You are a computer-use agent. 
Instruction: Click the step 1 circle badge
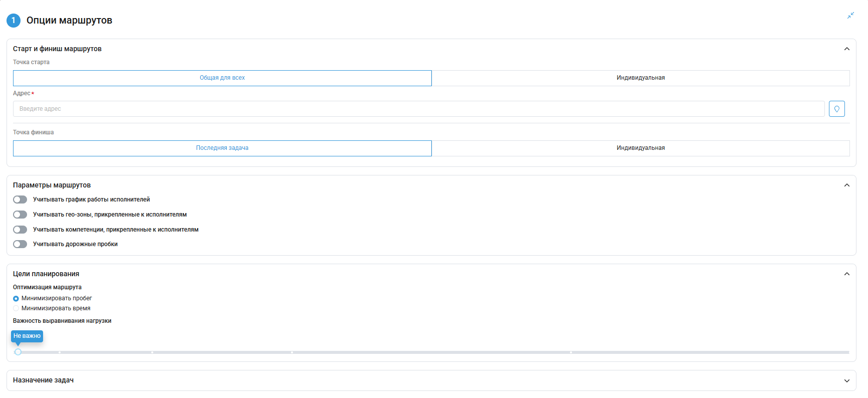14,21
